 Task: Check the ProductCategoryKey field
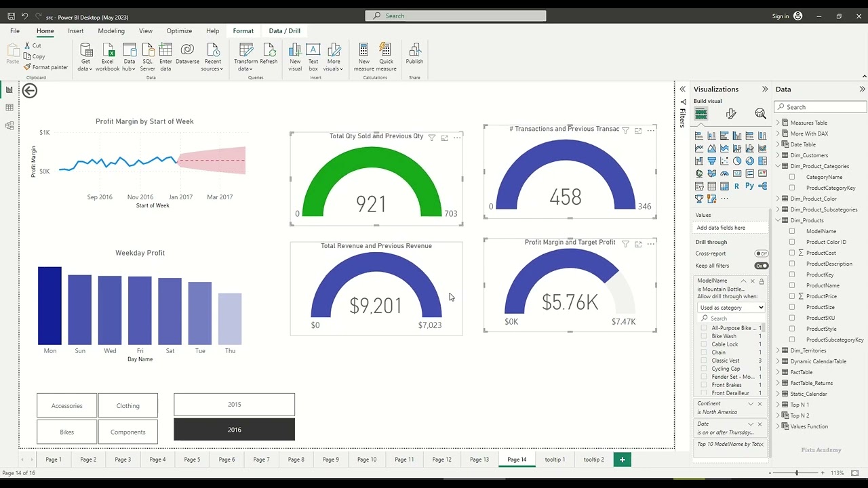click(x=791, y=188)
